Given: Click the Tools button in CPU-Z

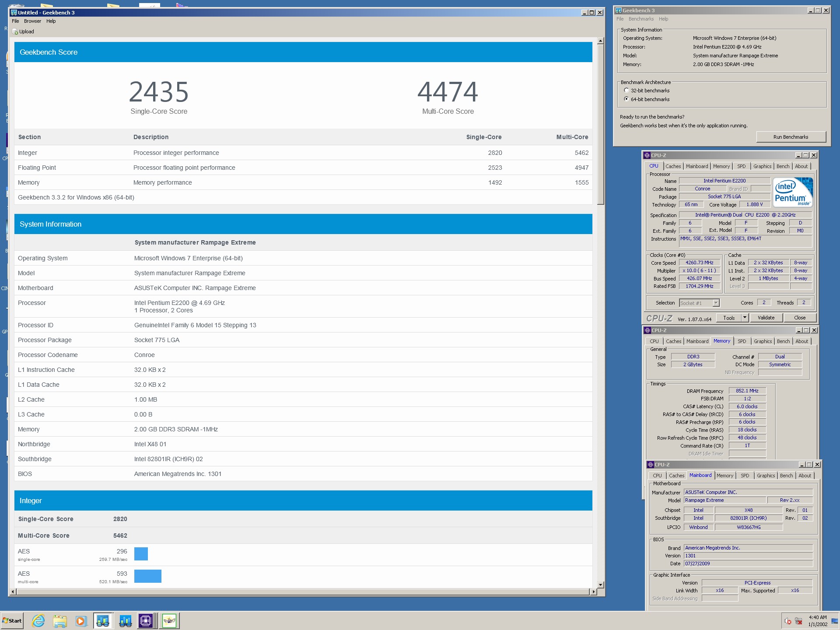Looking at the screenshot, I should pos(729,318).
